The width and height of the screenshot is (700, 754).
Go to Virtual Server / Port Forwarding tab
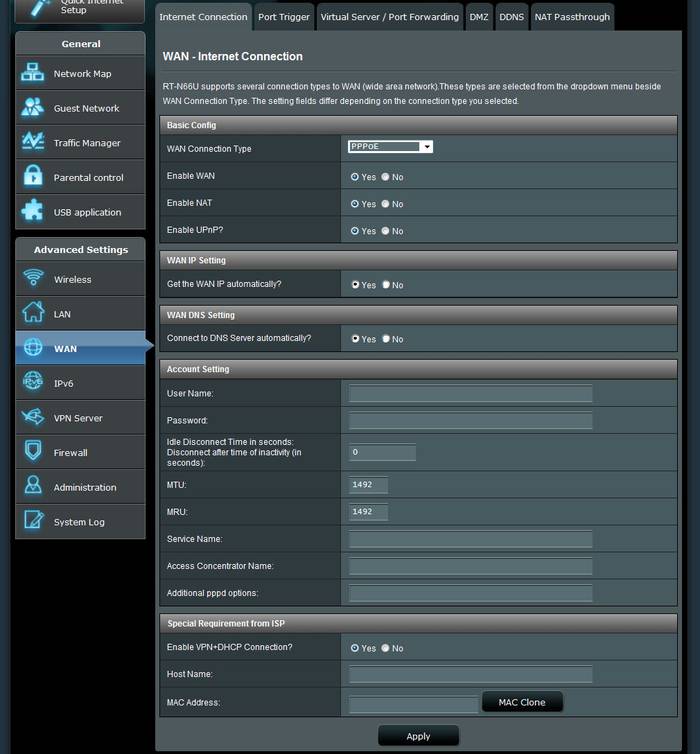click(389, 17)
